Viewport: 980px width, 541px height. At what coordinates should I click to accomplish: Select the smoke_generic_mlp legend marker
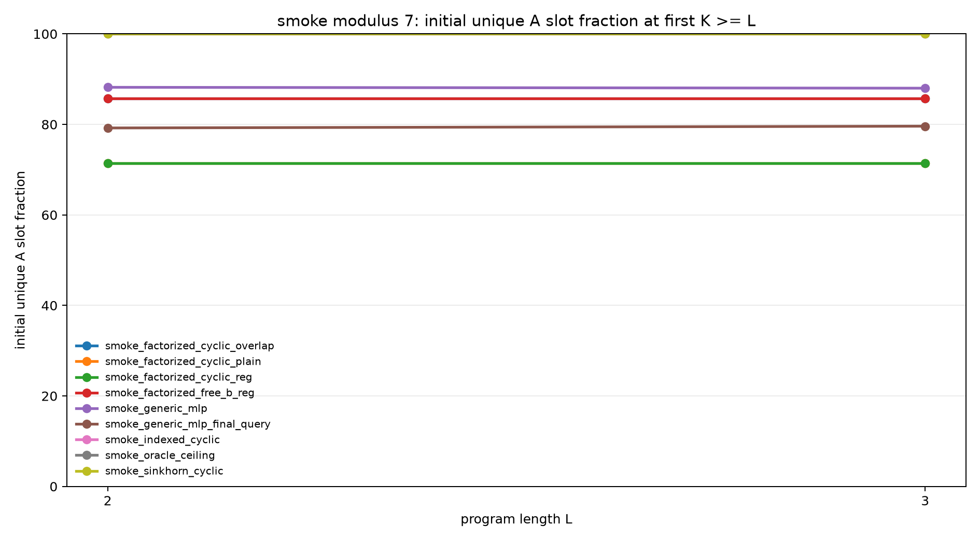(x=87, y=408)
